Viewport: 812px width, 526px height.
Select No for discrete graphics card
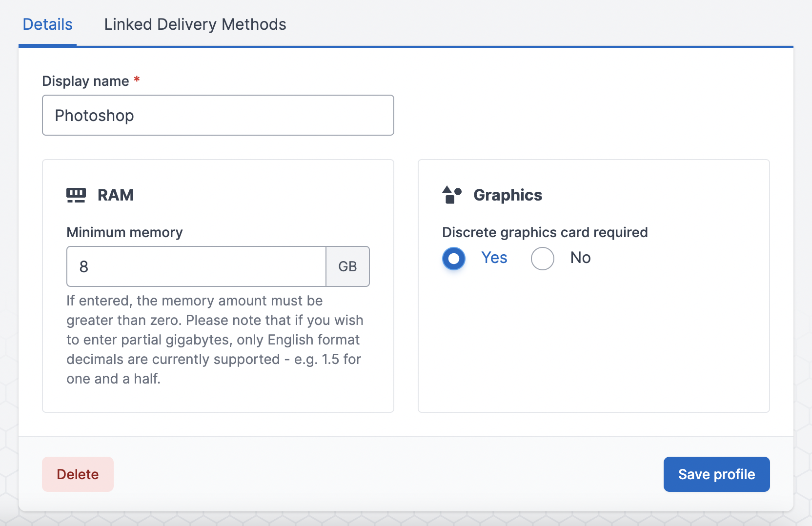543,258
